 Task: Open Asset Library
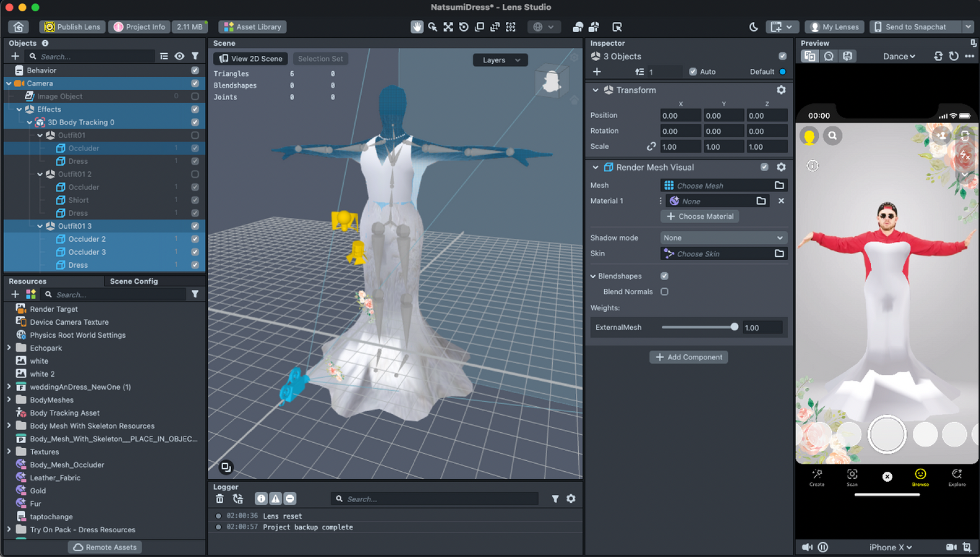click(x=253, y=27)
